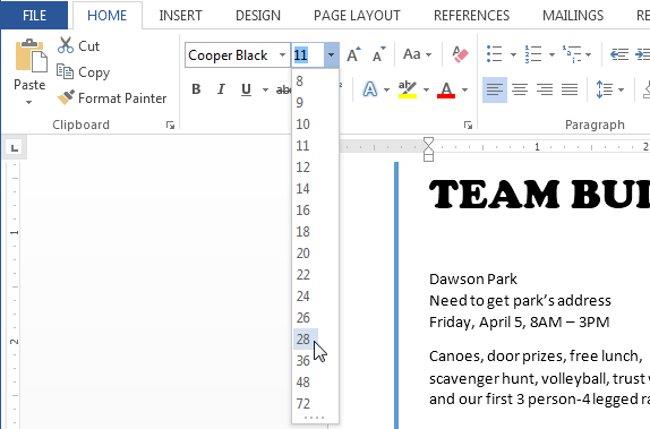This screenshot has height=429, width=650.
Task: Toggle Bold formatting
Action: [196, 89]
